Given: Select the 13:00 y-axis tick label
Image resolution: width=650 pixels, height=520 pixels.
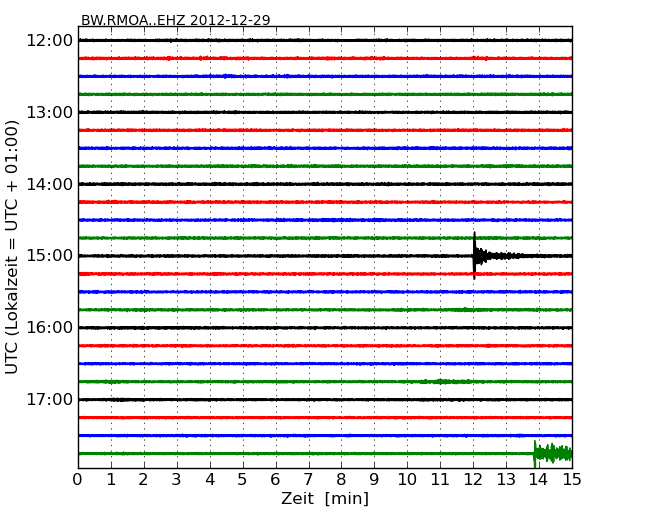Looking at the screenshot, I should pos(49,112).
